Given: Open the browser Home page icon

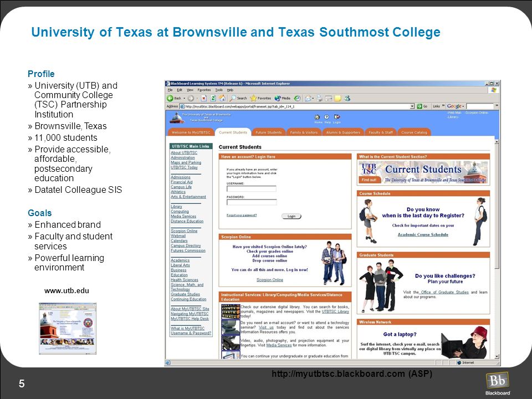Looking at the screenshot, I should click(222, 98).
